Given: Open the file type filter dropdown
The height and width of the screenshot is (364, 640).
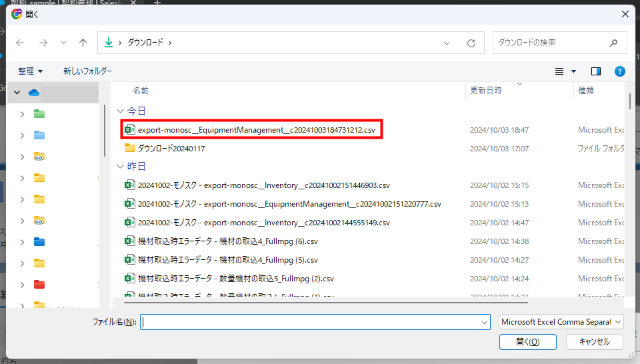Looking at the screenshot, I should point(561,322).
